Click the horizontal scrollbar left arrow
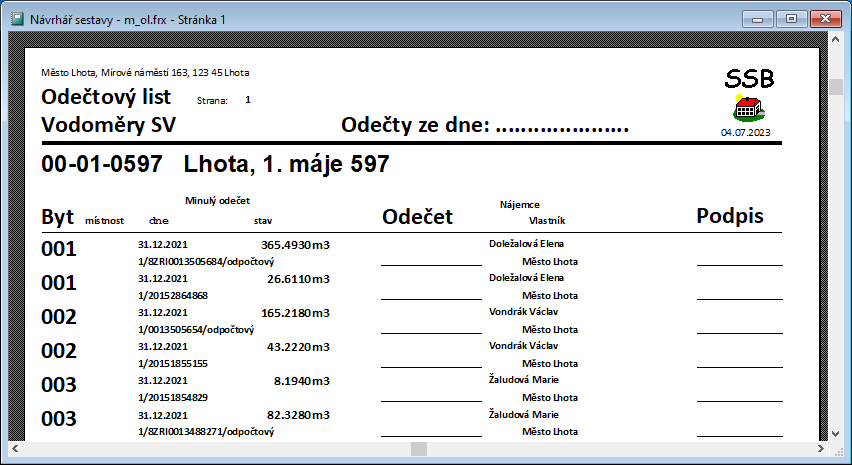Viewport: 852px width, 465px height. pyautogui.click(x=15, y=448)
